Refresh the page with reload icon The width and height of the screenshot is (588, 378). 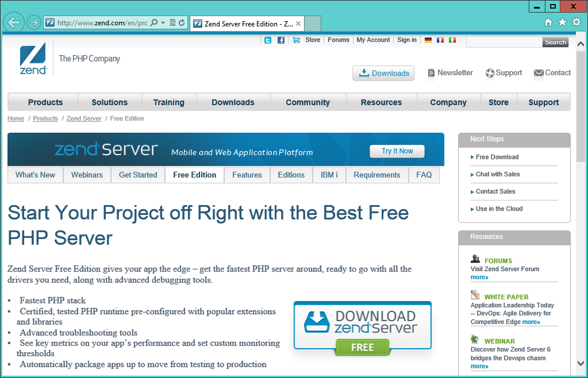pos(182,23)
